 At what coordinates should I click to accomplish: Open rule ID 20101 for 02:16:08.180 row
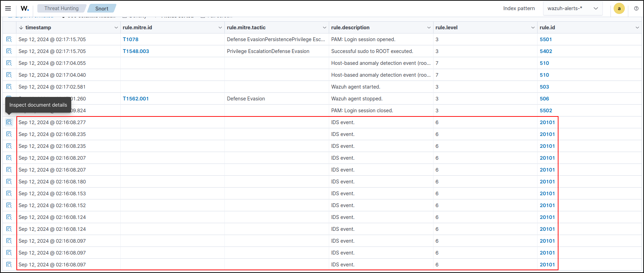coord(547,182)
